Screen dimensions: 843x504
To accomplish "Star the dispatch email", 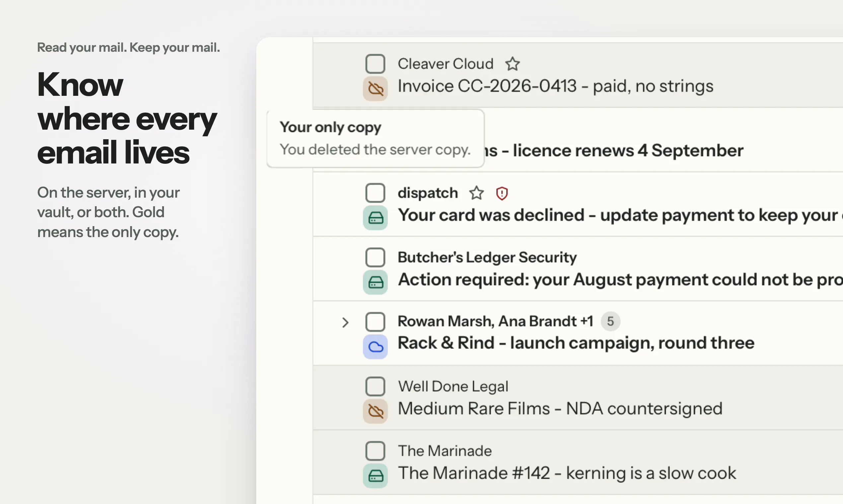I will 476,193.
